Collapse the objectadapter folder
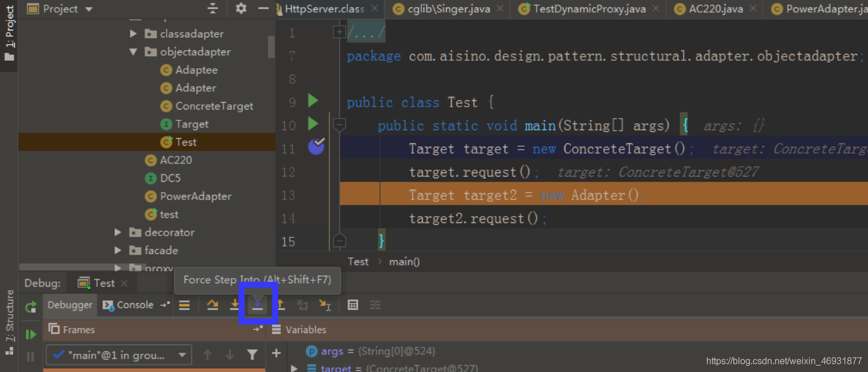868x372 pixels. tap(134, 52)
